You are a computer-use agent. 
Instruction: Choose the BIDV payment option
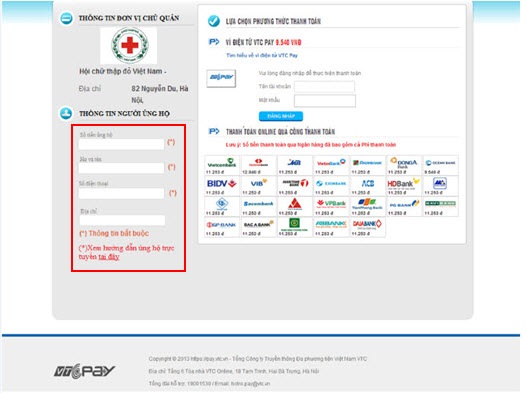pos(222,186)
